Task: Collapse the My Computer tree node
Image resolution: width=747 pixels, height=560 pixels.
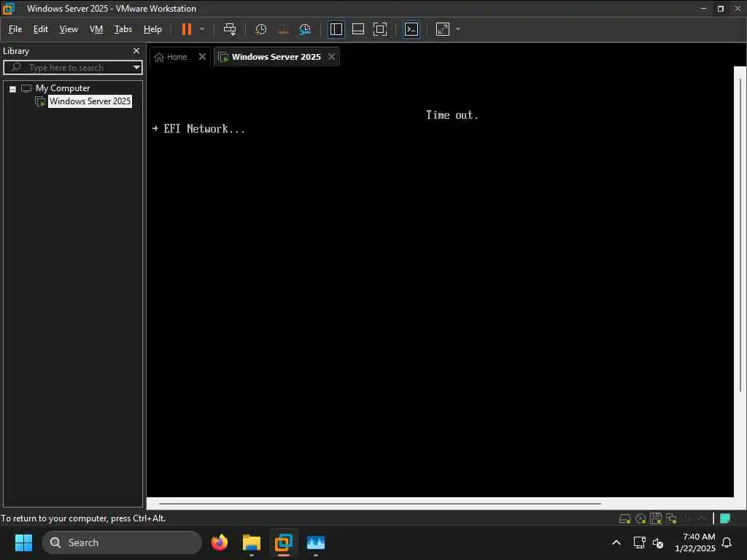Action: (13, 89)
